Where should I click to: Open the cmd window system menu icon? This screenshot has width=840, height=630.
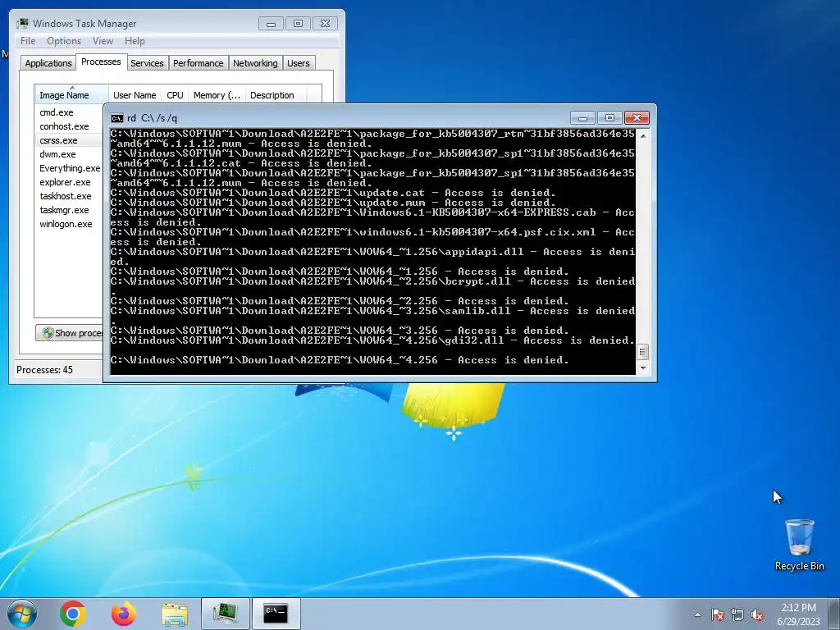[116, 118]
